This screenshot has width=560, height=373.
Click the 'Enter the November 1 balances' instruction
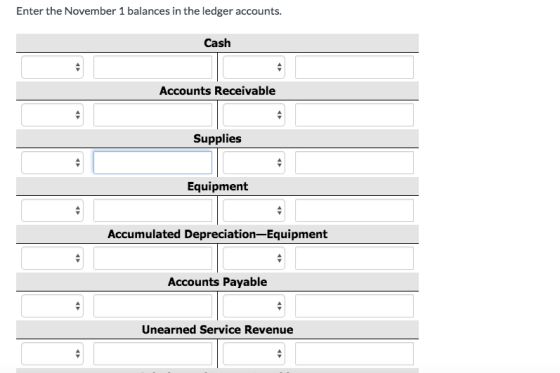point(149,11)
